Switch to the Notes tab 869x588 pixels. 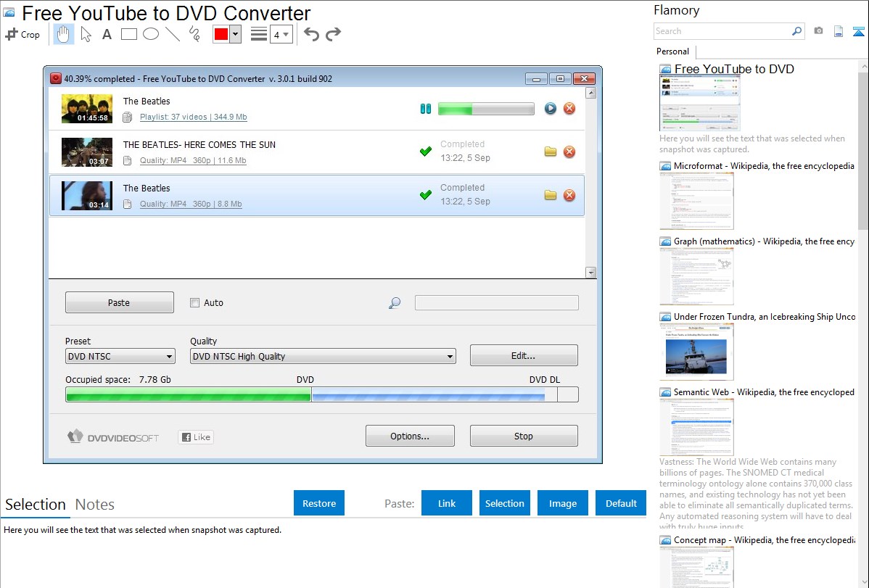pyautogui.click(x=95, y=505)
